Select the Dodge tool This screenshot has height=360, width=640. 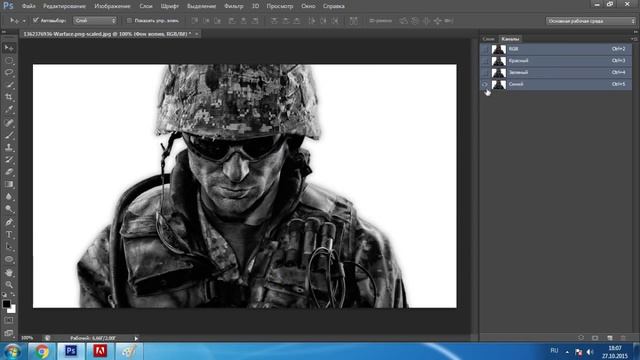point(9,209)
